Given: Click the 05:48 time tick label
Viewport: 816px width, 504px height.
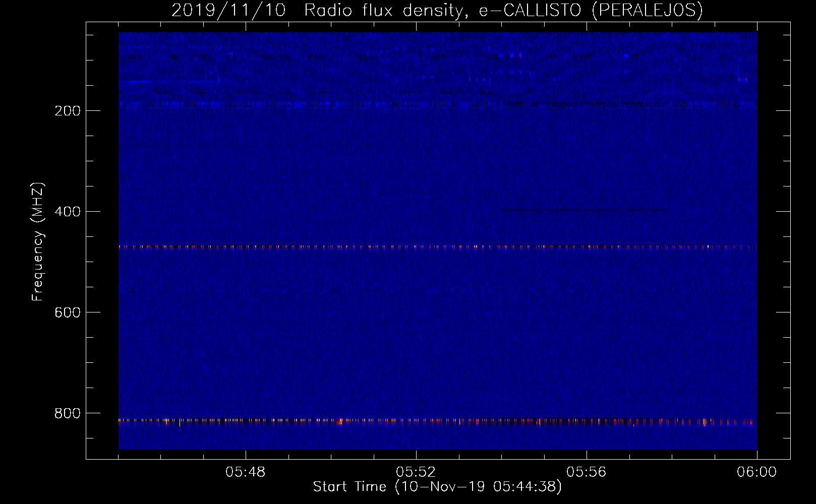Looking at the screenshot, I should [246, 472].
